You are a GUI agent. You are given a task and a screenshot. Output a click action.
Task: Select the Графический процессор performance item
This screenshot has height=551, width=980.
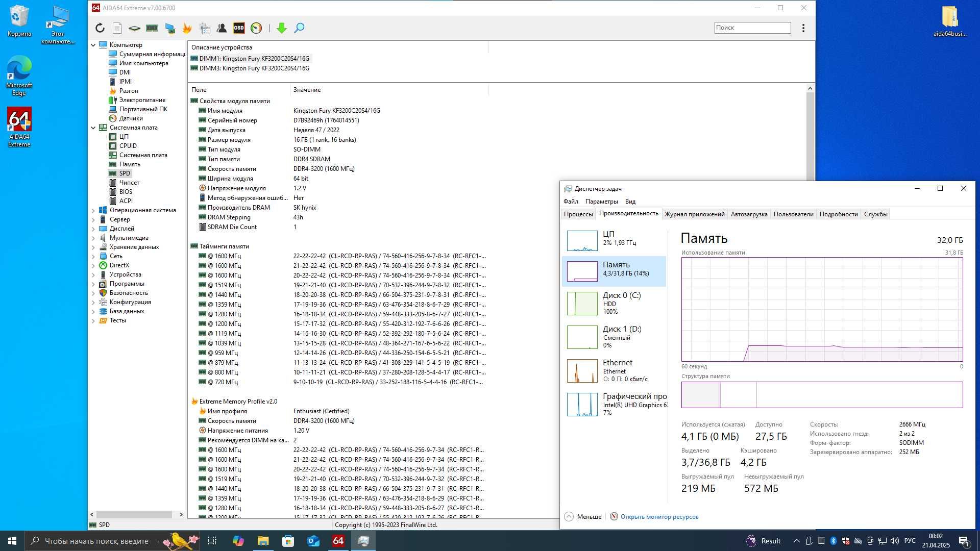click(x=614, y=405)
